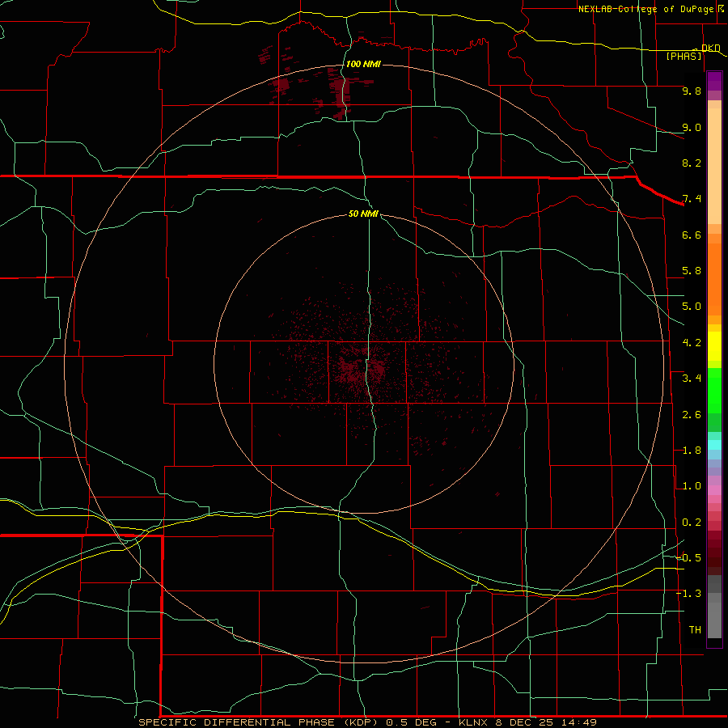Screen dimensions: 728x728
Task: Click the 1.0 value on color scale
Action: pos(692,486)
